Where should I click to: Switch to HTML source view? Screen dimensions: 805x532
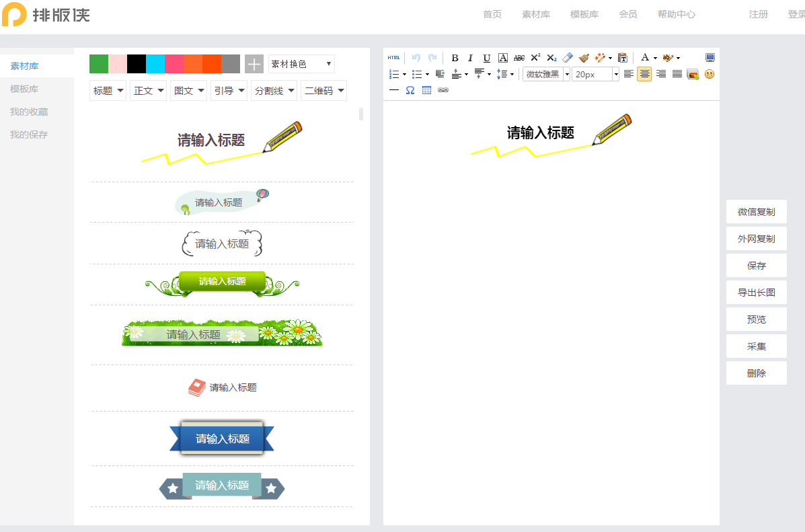pyautogui.click(x=393, y=58)
